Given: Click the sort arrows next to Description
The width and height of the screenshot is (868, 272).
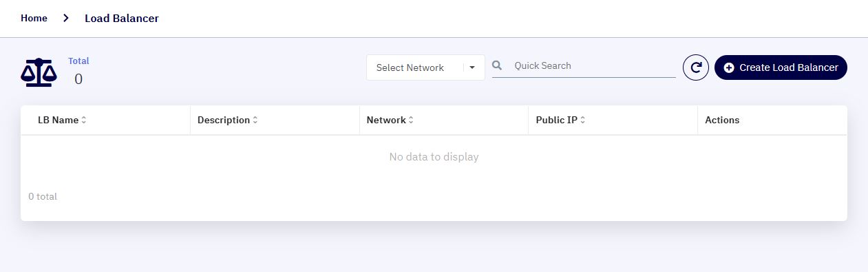Looking at the screenshot, I should coord(255,120).
